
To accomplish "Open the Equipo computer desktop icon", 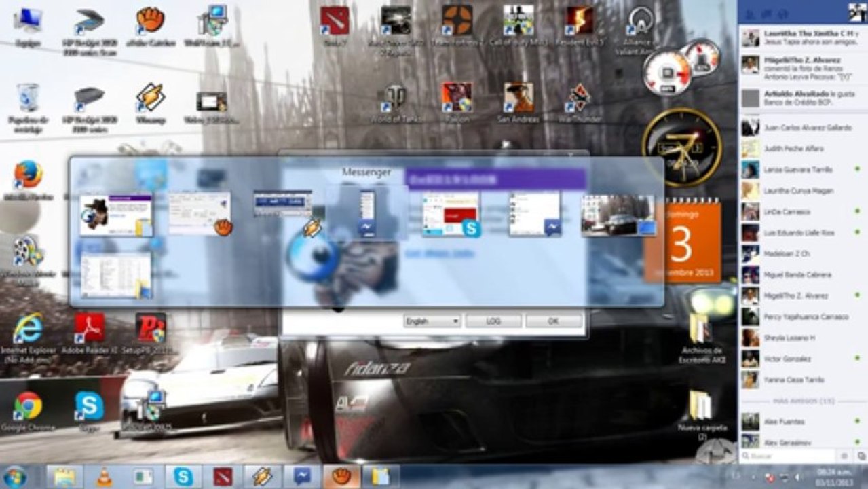I will (x=28, y=26).
